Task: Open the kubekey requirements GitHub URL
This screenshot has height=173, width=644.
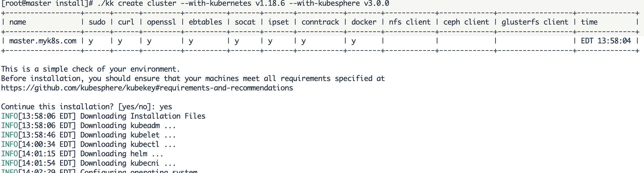Action: tap(147, 88)
